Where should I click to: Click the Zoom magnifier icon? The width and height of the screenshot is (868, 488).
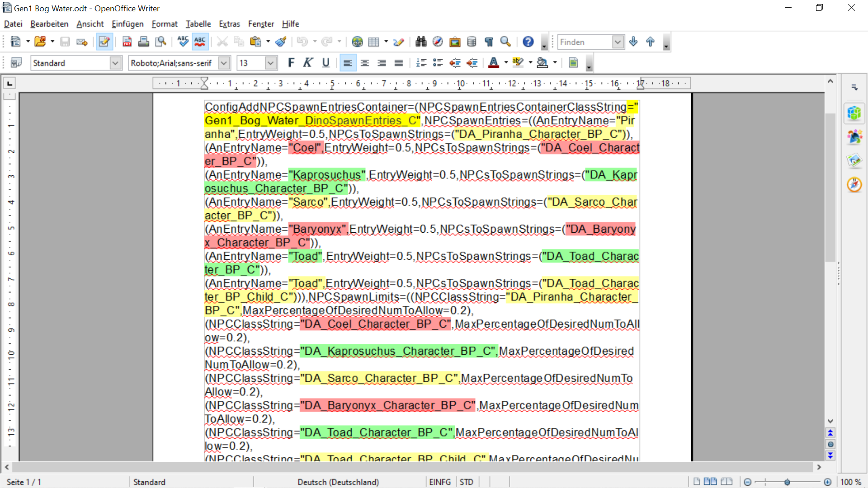pyautogui.click(x=505, y=42)
